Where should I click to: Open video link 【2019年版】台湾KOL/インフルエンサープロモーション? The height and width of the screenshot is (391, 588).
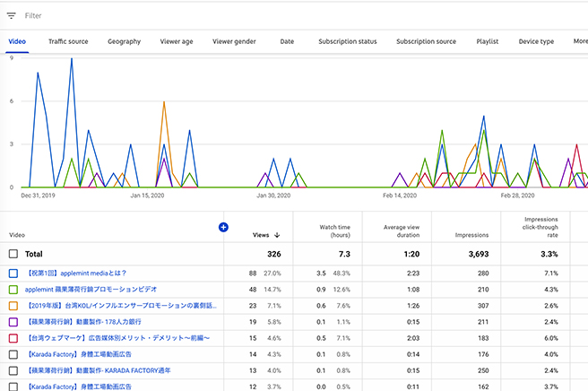(x=121, y=306)
